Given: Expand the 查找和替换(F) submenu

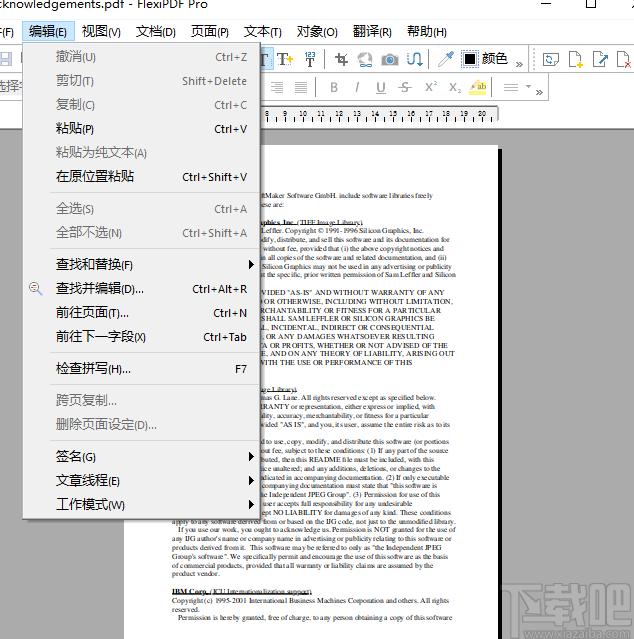Looking at the screenshot, I should (141, 265).
